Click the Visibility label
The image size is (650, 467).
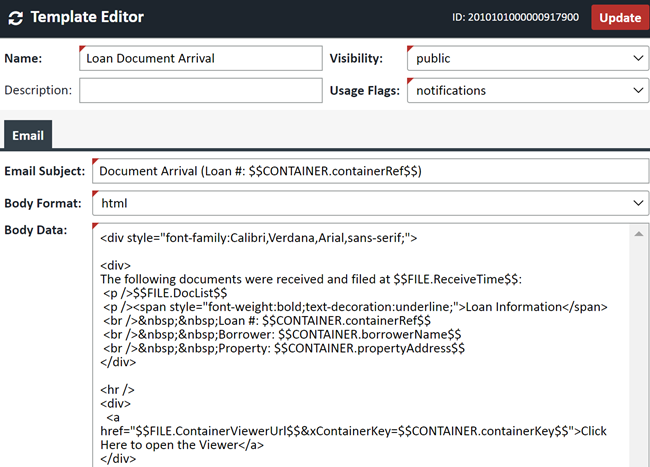(356, 59)
